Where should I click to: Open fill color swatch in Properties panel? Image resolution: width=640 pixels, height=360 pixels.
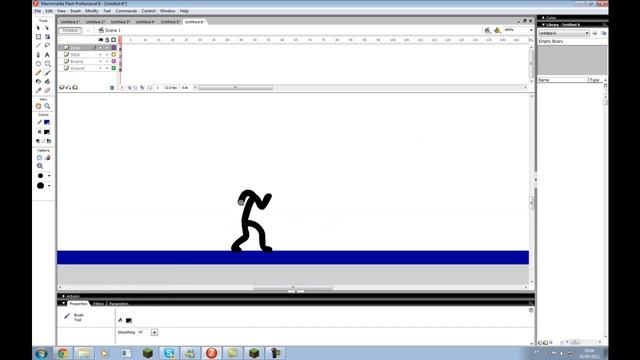[129, 321]
